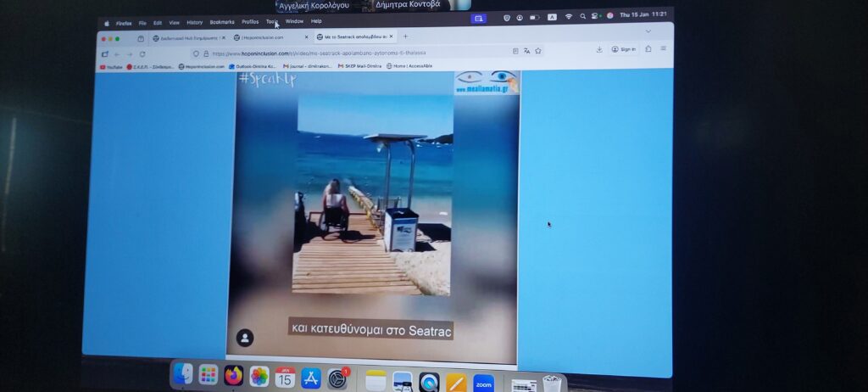This screenshot has height=392, width=868.
Task: Expand the list all tabs chevron
Action: pos(648,31)
